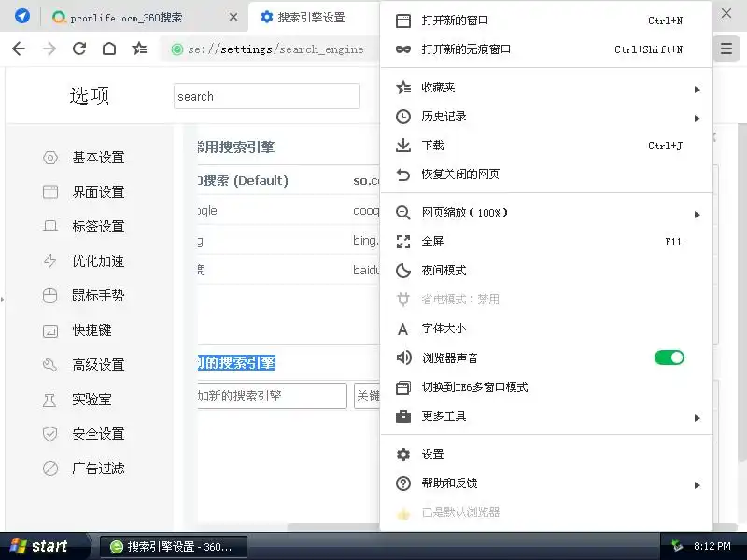Click the 鼠标手势 mouse icon
The image size is (747, 560).
(x=50, y=296)
